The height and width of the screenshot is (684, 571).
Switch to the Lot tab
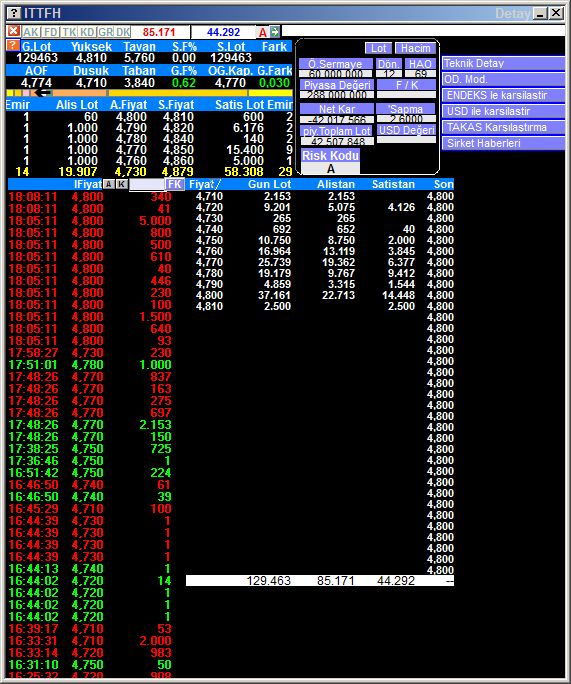(378, 48)
